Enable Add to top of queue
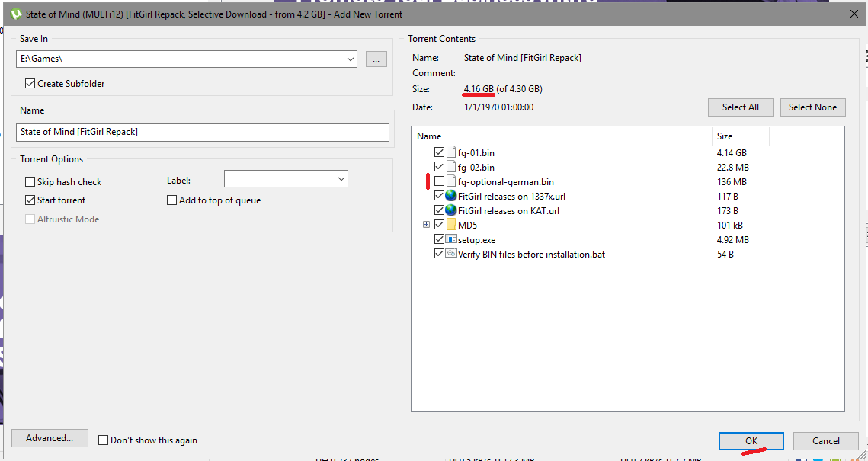 171,200
